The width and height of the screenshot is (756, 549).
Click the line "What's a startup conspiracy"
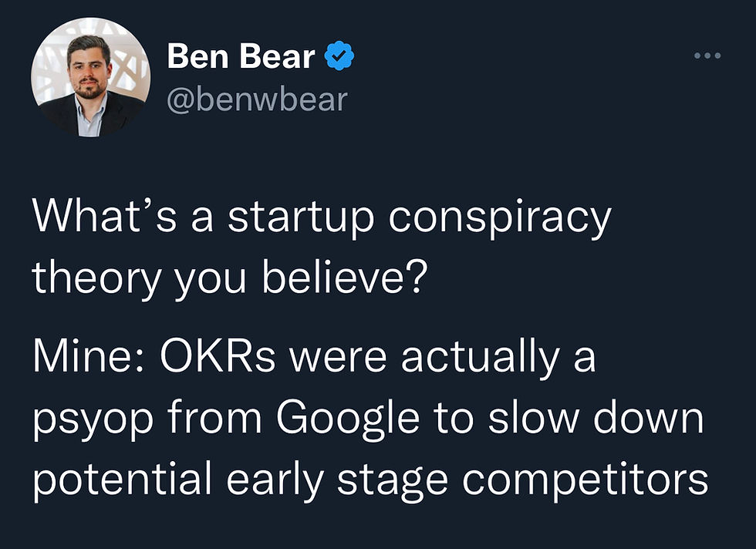[320, 220]
